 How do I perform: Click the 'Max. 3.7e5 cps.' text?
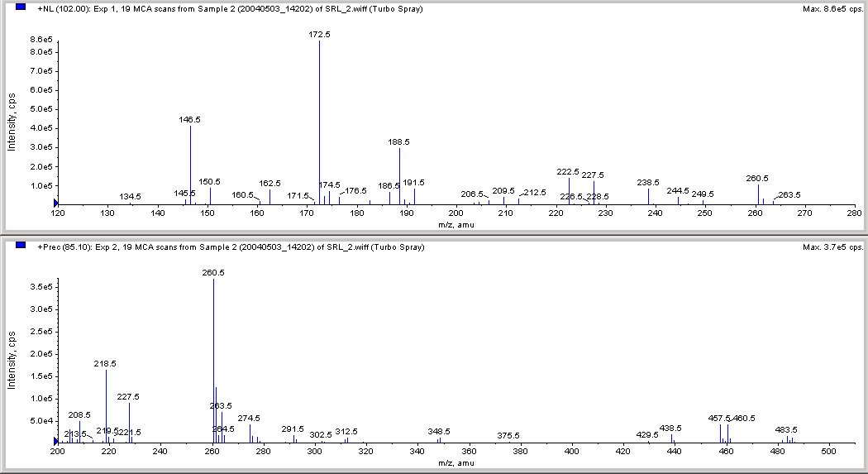tap(832, 247)
